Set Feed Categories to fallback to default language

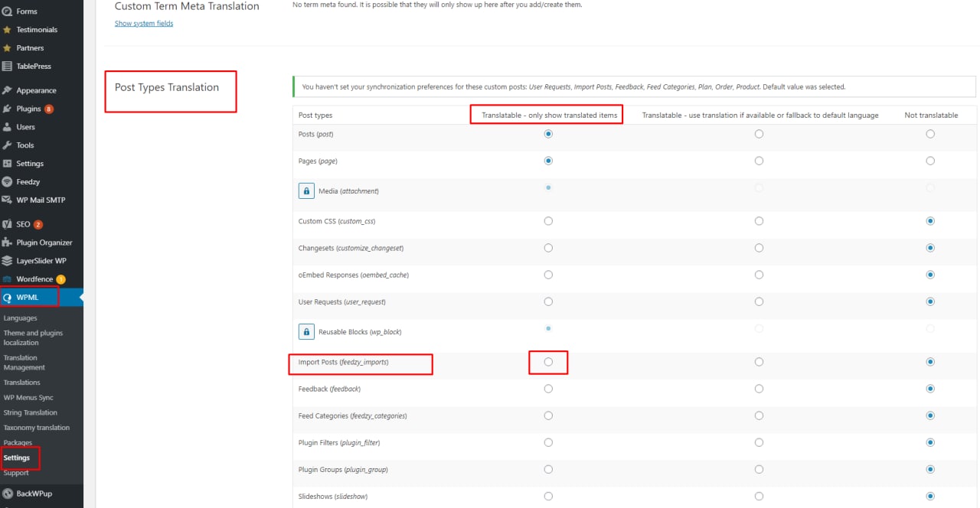click(x=759, y=415)
